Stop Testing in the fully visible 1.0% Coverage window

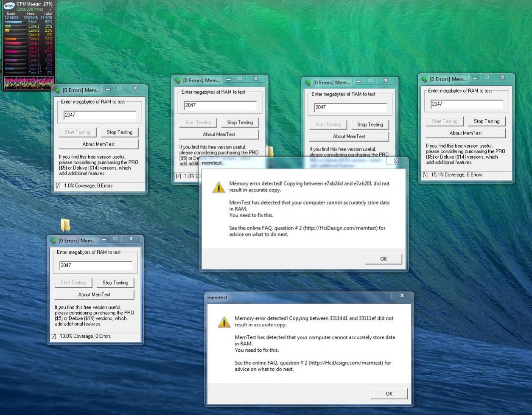point(120,132)
